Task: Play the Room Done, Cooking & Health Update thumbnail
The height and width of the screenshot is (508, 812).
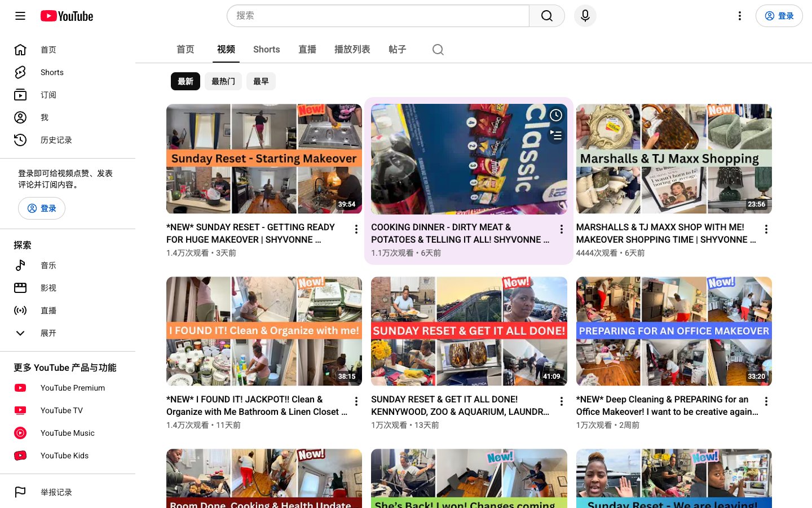Action: [x=264, y=479]
